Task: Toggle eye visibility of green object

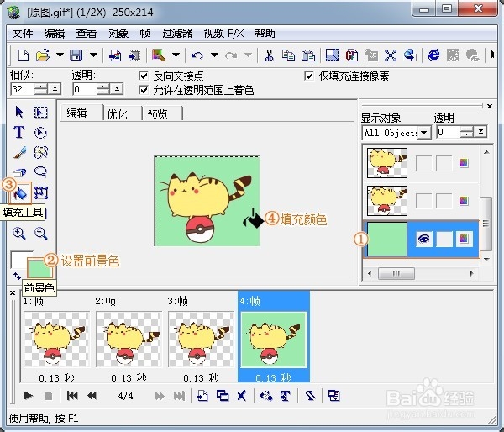Action: 423,239
